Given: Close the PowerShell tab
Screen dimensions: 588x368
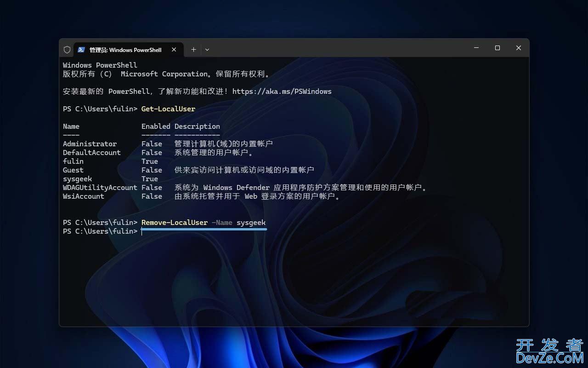Looking at the screenshot, I should pyautogui.click(x=174, y=50).
